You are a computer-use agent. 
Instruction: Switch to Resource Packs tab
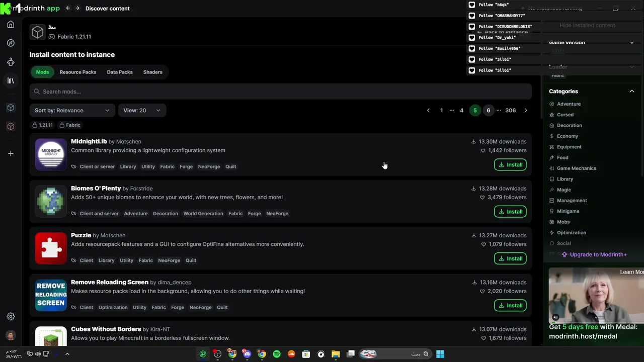click(x=78, y=72)
